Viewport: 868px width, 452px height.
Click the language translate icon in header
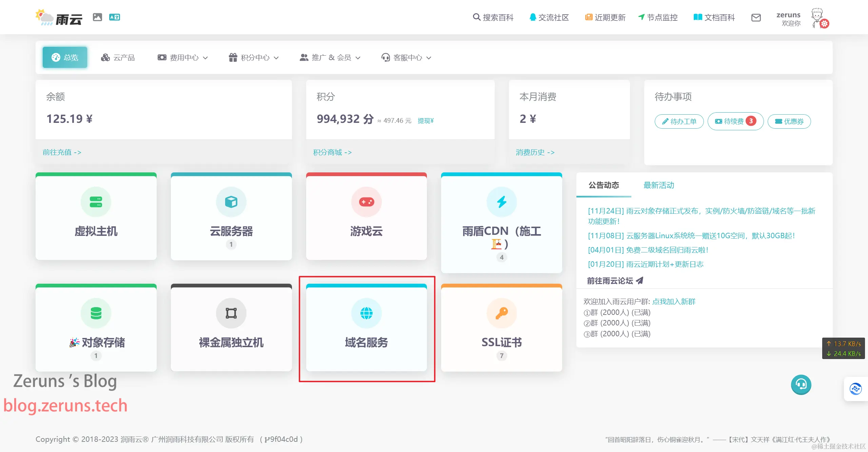click(x=115, y=17)
